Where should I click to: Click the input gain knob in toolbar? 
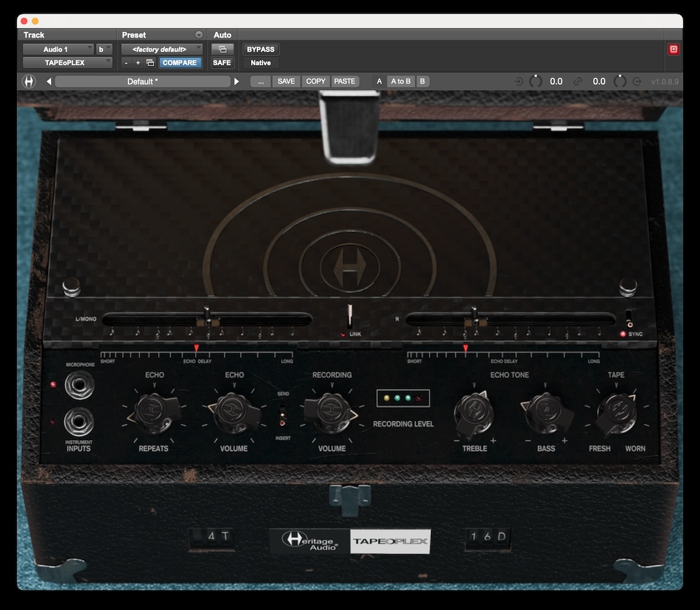pos(535,81)
